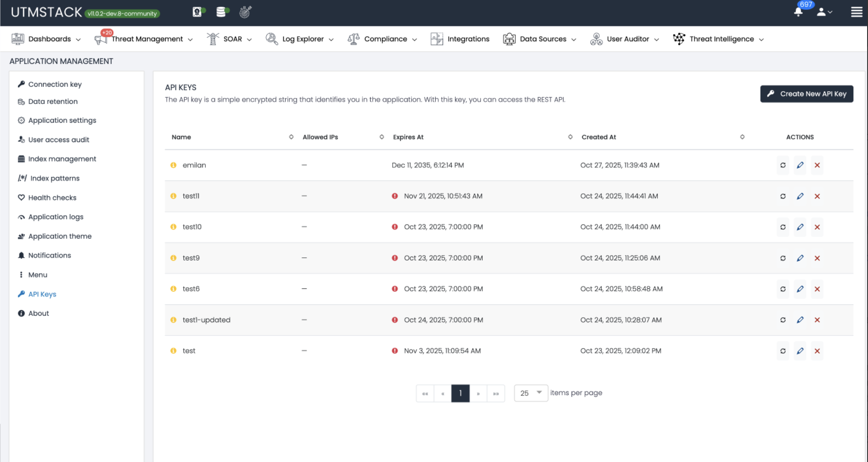The height and width of the screenshot is (462, 868).
Task: Regenerate the emilan API key
Action: point(783,165)
